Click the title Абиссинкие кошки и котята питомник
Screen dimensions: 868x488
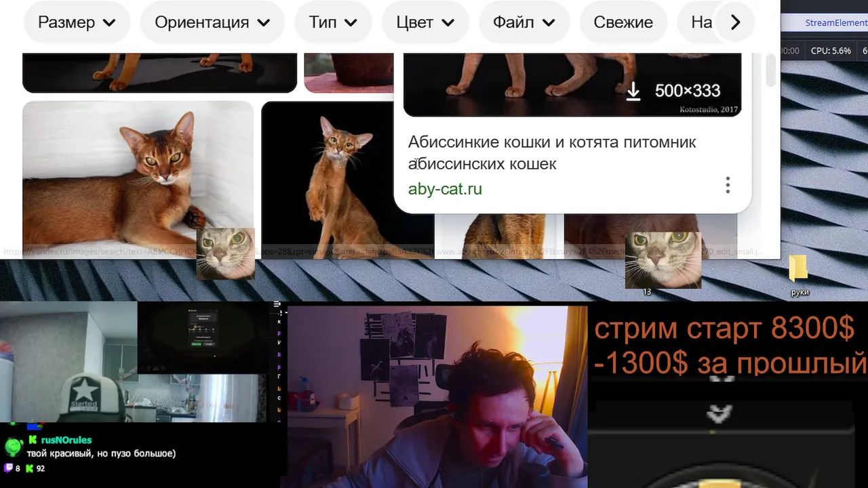pyautogui.click(x=551, y=152)
